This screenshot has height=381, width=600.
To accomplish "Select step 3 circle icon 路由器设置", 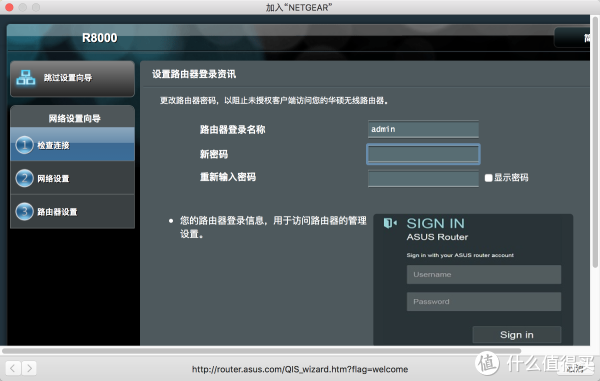I will click(24, 212).
